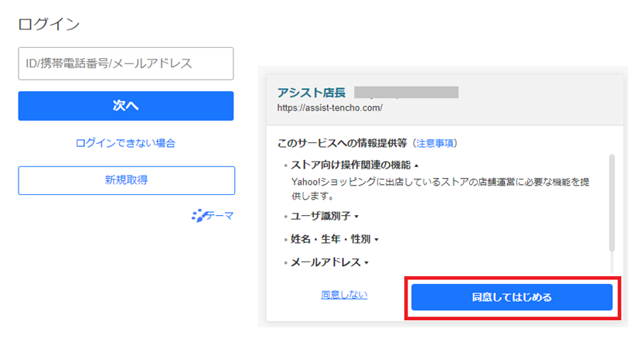Click the permissions list vertical scrollbar
This screenshot has width=644, height=345.
coord(612,203)
